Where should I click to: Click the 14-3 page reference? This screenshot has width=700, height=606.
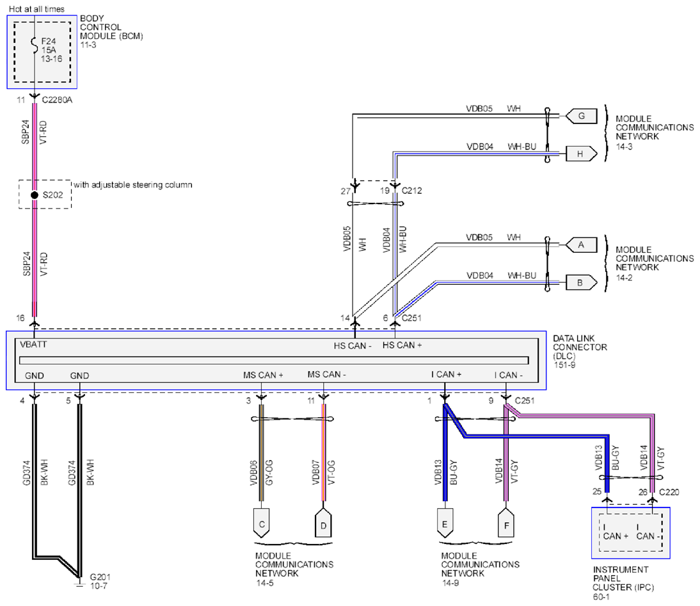pos(624,147)
